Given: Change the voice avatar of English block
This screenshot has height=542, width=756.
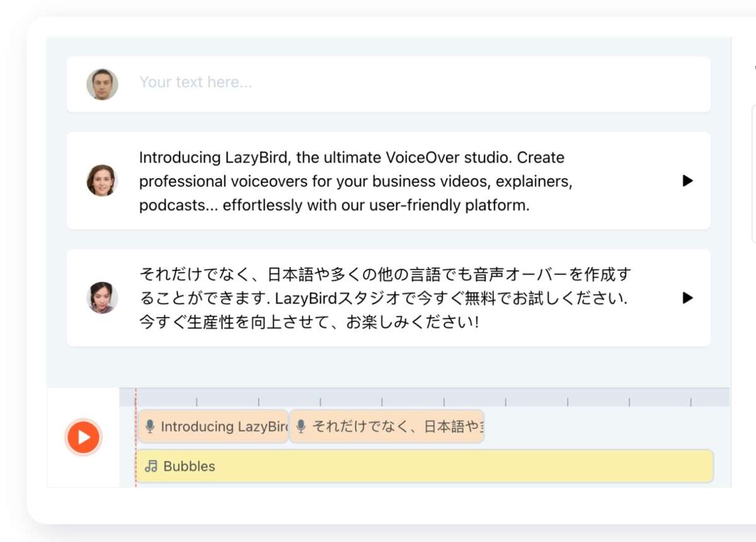Looking at the screenshot, I should 102,181.
